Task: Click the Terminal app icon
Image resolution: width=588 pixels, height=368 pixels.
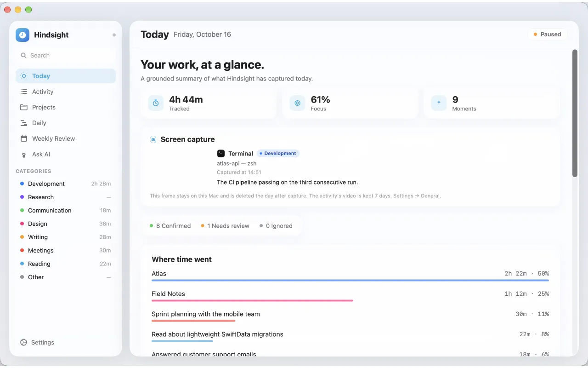Action: click(221, 154)
